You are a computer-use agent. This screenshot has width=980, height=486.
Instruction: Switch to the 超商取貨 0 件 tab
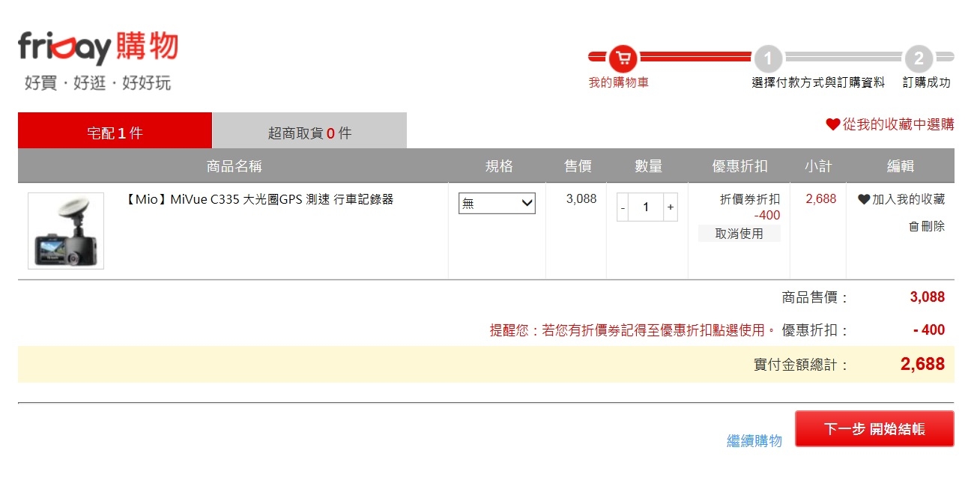pyautogui.click(x=309, y=130)
